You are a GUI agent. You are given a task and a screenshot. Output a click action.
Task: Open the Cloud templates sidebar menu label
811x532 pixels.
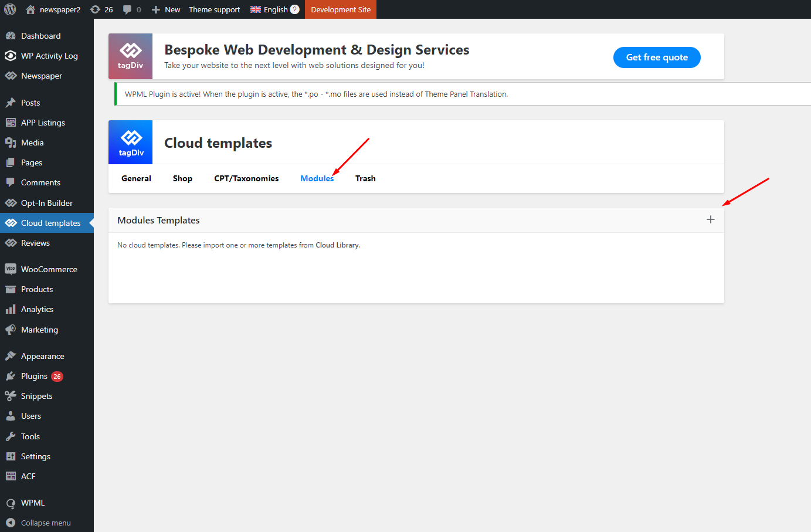[x=51, y=223]
